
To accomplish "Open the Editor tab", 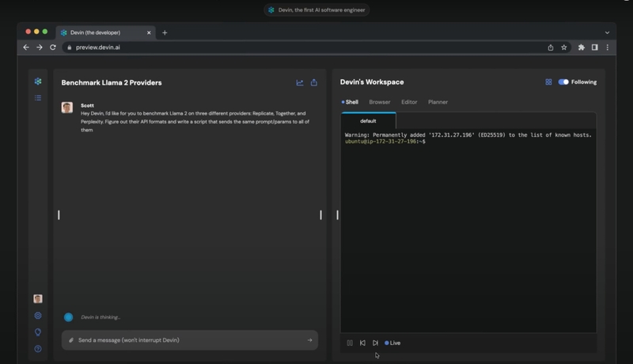I will [x=409, y=102].
